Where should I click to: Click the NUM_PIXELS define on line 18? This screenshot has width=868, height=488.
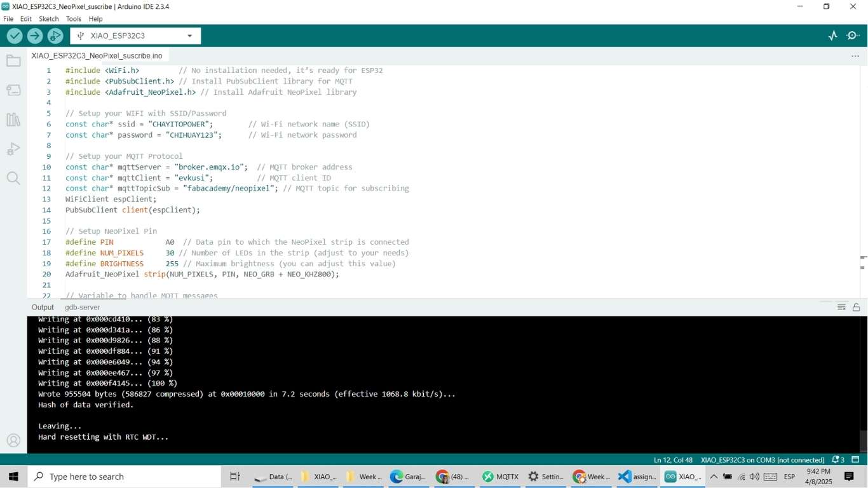pos(122,253)
